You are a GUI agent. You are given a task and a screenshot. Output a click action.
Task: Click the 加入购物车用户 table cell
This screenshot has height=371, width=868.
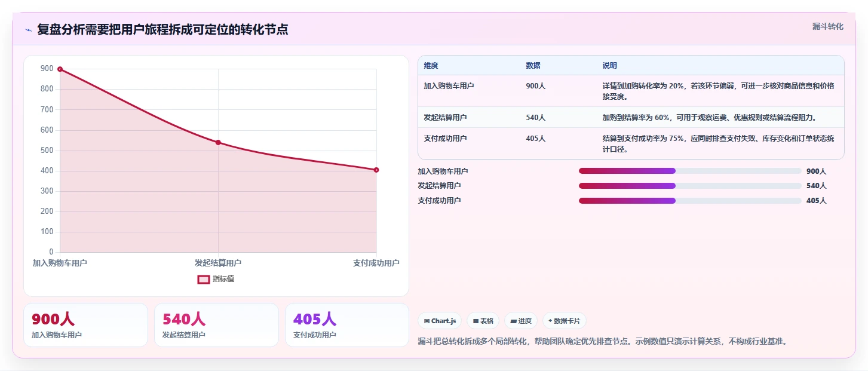469,91
